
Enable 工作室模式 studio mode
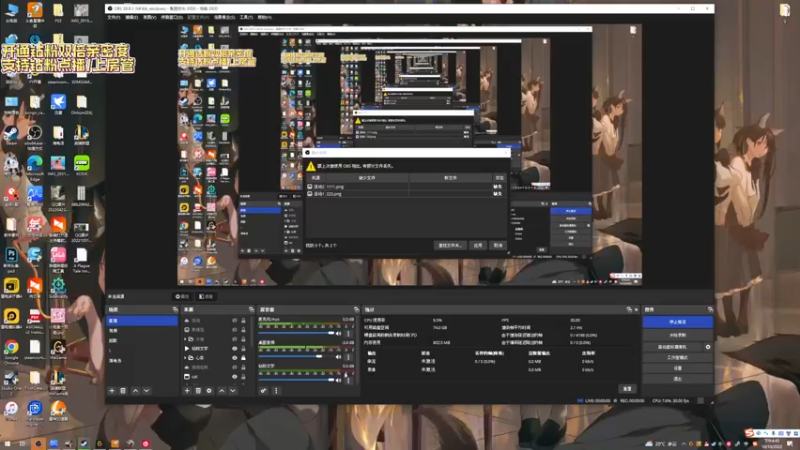tap(678, 358)
